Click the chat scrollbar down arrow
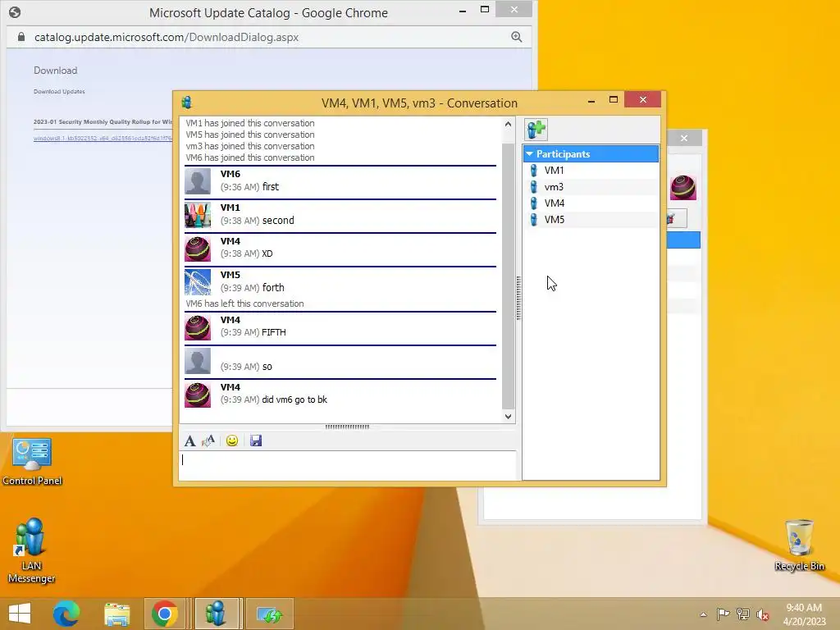The height and width of the screenshot is (630, 840). tap(508, 416)
